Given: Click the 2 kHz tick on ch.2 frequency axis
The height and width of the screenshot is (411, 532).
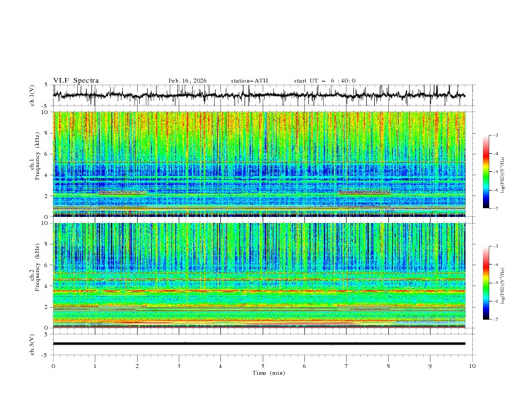Looking at the screenshot, I should [x=47, y=307].
